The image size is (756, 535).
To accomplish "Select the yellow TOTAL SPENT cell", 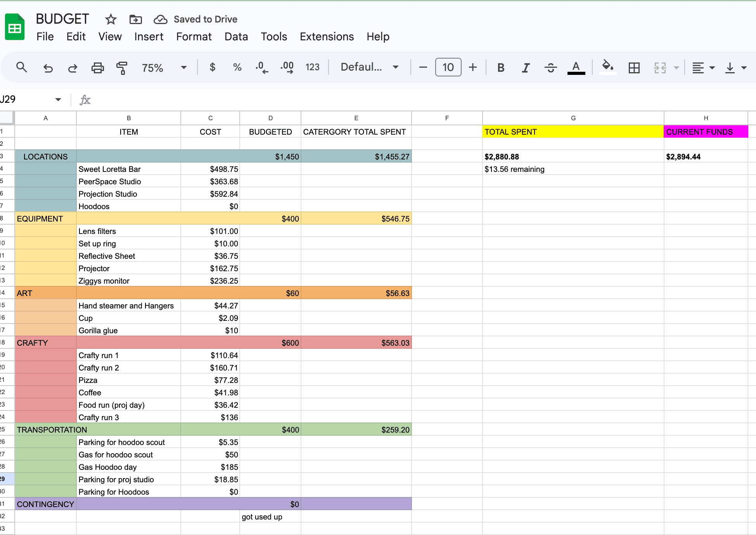I will [573, 132].
